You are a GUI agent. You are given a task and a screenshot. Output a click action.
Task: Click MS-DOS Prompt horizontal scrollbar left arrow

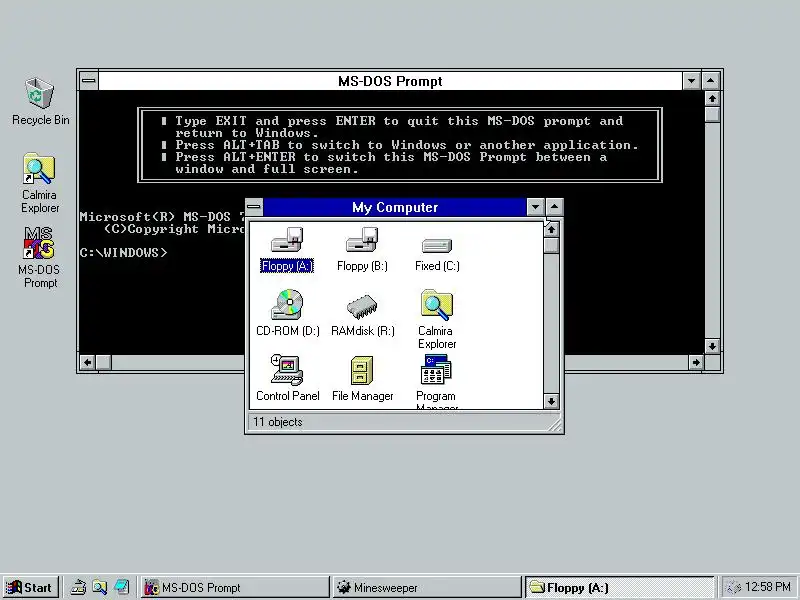pyautogui.click(x=87, y=362)
